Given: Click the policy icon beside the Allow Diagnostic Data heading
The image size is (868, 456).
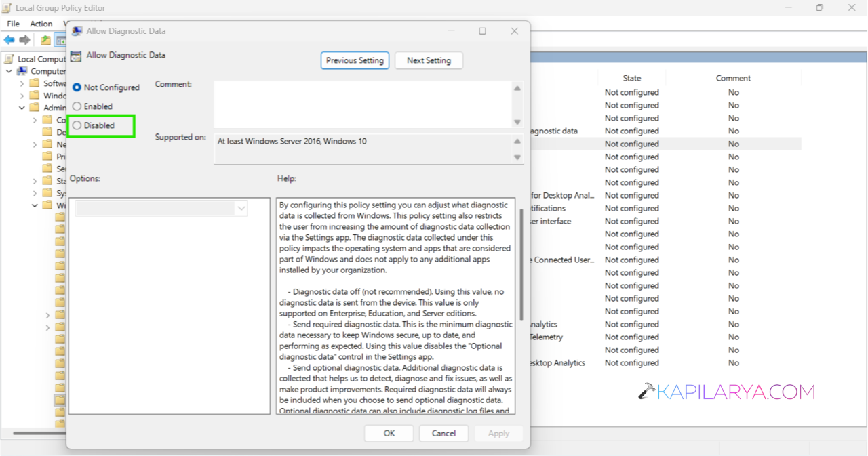Looking at the screenshot, I should click(x=76, y=56).
